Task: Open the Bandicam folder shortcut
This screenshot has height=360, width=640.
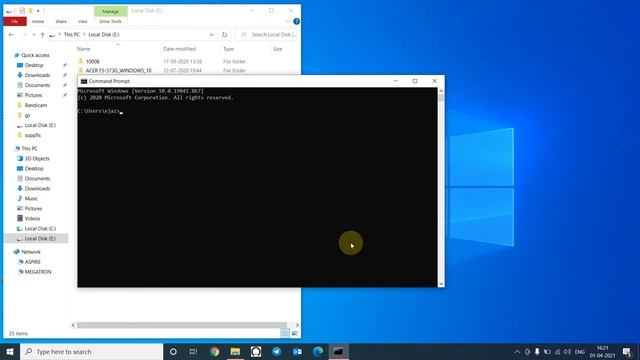Action: (x=36, y=105)
